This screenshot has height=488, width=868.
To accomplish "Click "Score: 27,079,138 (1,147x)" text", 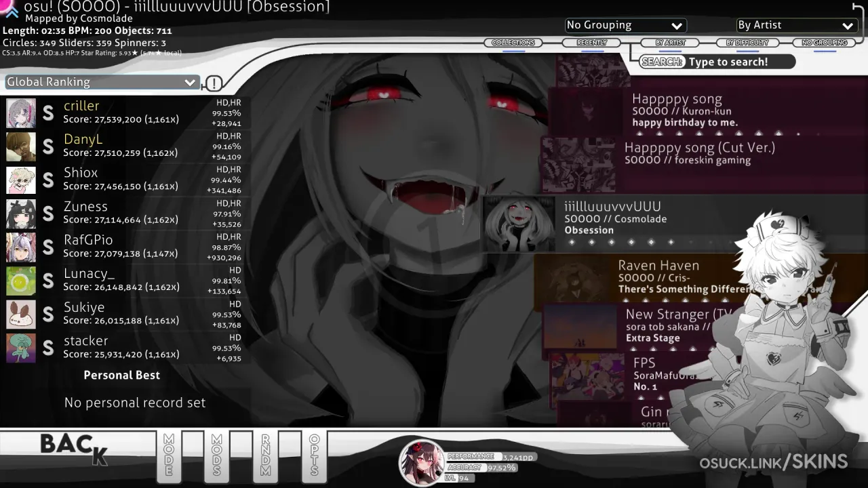I will tap(121, 253).
